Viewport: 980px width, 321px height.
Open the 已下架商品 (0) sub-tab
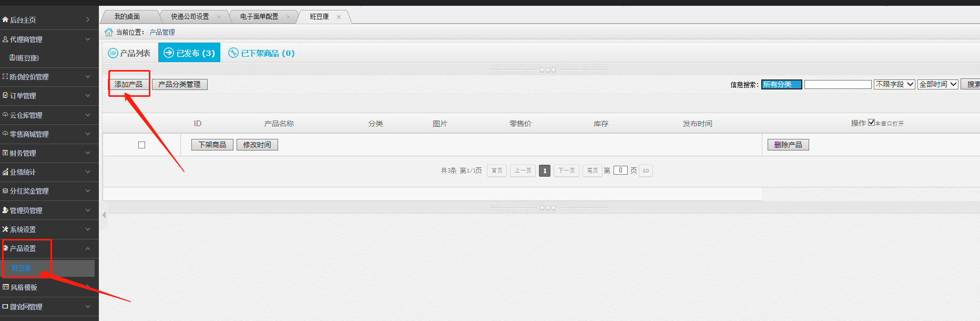click(x=261, y=53)
